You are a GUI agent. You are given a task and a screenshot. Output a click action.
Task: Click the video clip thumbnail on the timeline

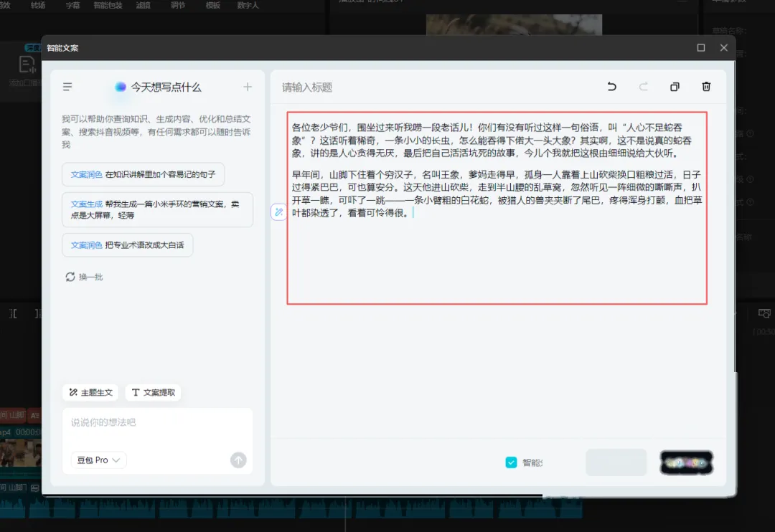21,453
